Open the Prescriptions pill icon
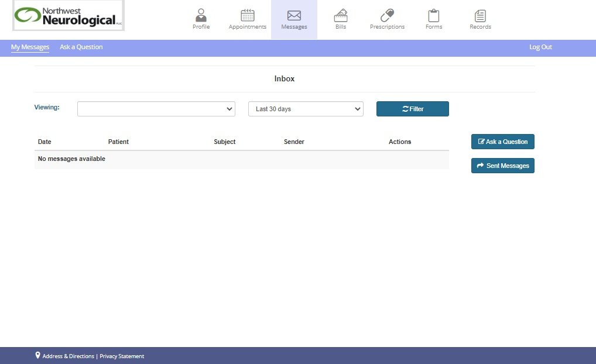 point(387,15)
